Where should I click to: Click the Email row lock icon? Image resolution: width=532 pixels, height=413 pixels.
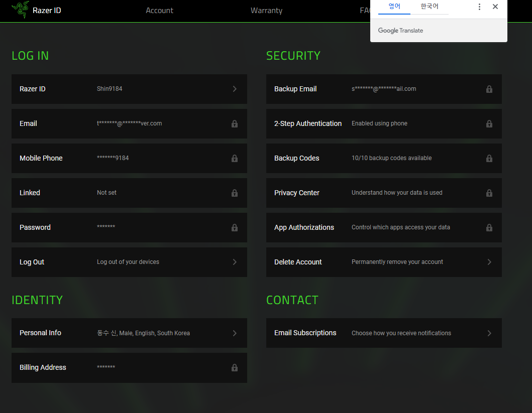pos(235,123)
